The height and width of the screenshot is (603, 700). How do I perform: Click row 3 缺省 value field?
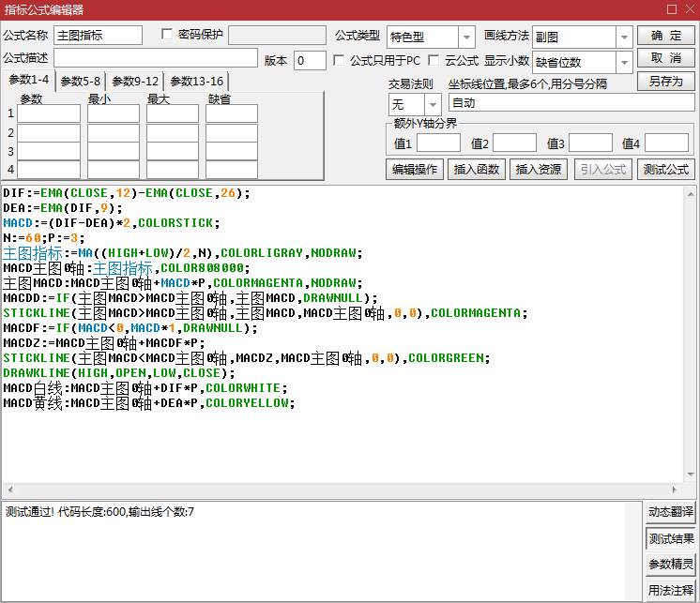(x=231, y=151)
